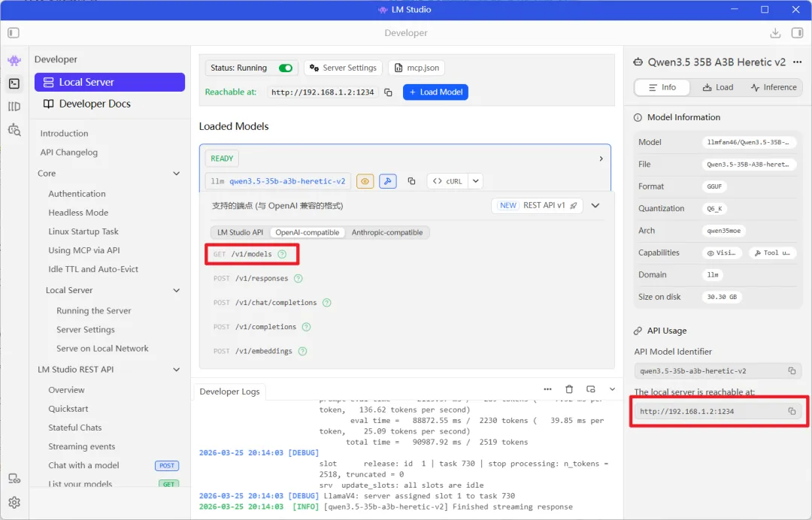Open Server Settings button
The image size is (812, 520).
pos(343,68)
